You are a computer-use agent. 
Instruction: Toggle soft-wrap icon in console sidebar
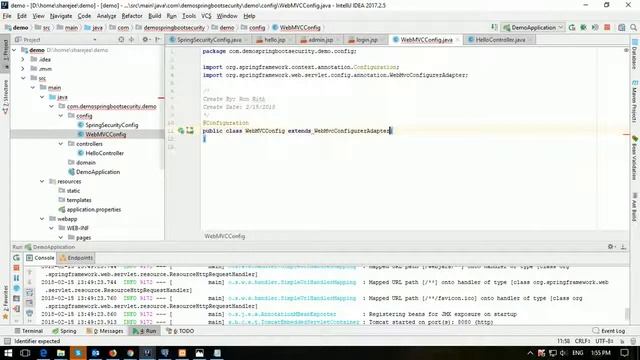click(x=29, y=292)
